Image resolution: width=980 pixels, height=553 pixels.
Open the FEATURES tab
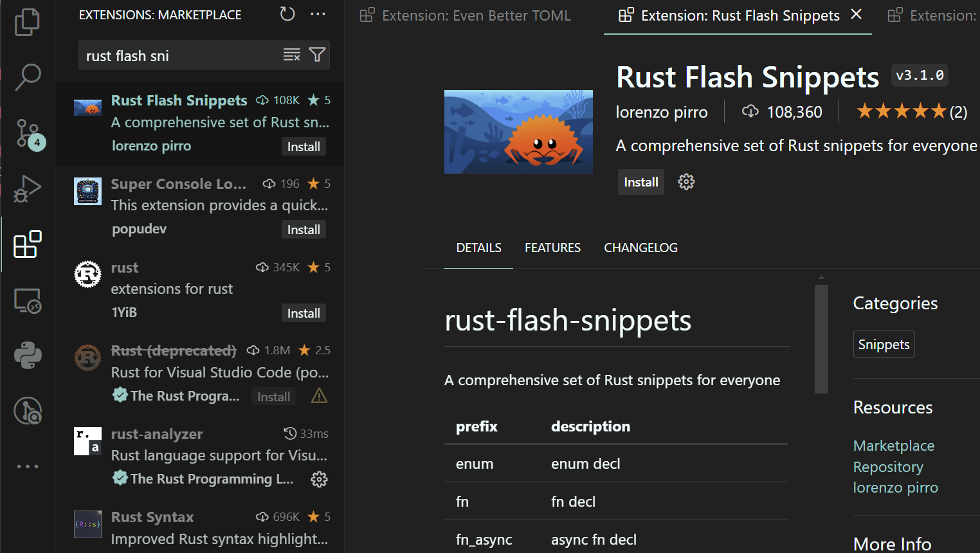552,248
